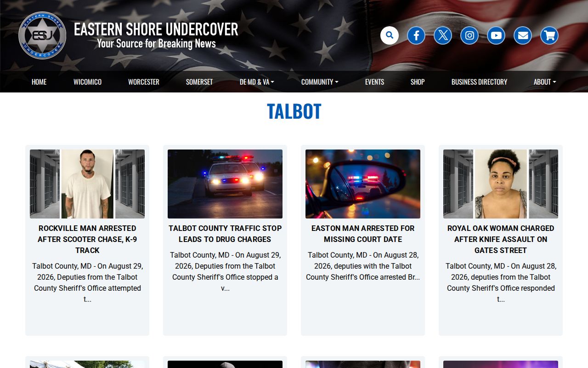Open the Rockville man scooter chase article
Image resolution: width=588 pixels, height=368 pixels.
pyautogui.click(x=87, y=239)
